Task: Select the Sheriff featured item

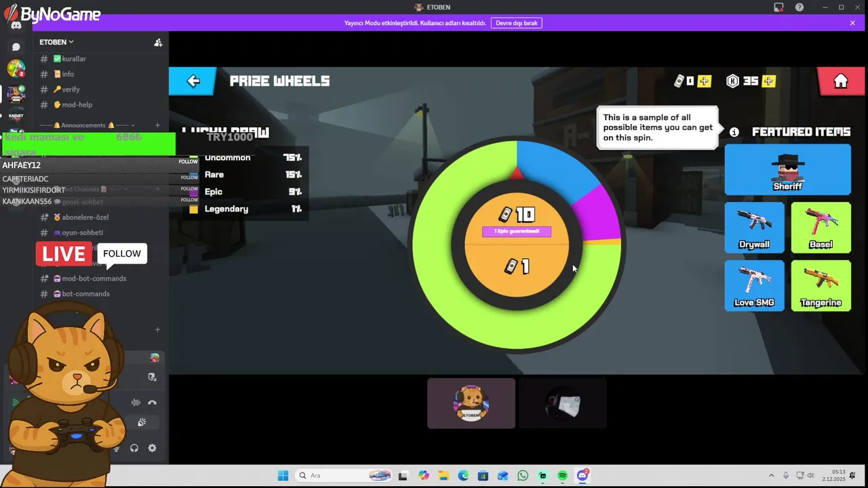Action: [788, 169]
